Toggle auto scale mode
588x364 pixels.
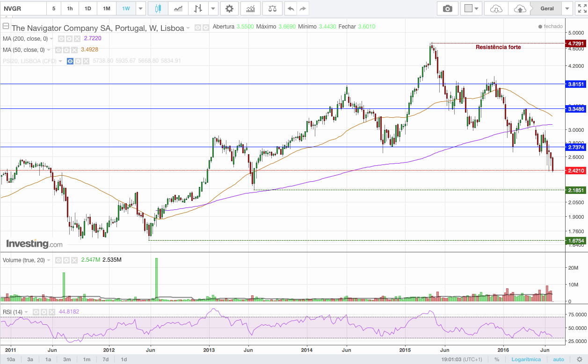(x=559, y=359)
